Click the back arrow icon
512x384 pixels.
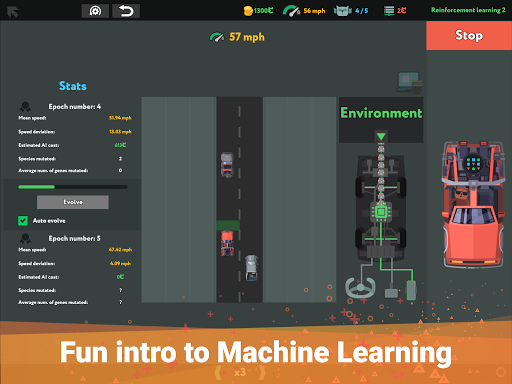pyautogui.click(x=13, y=12)
